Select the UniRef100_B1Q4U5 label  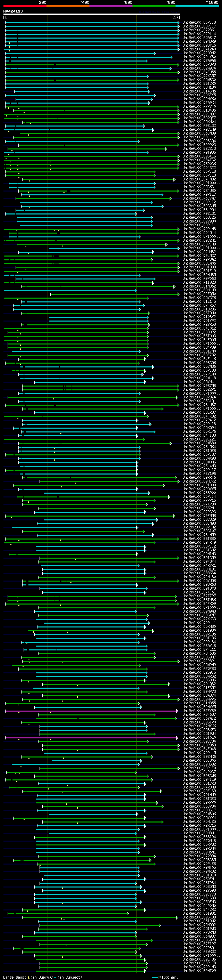click(199, 111)
